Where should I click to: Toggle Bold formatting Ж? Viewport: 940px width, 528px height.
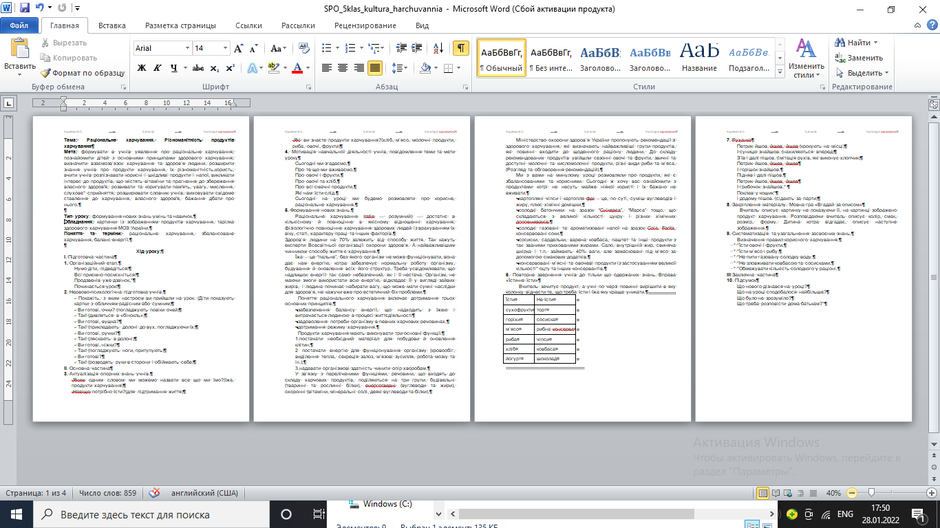click(x=141, y=68)
